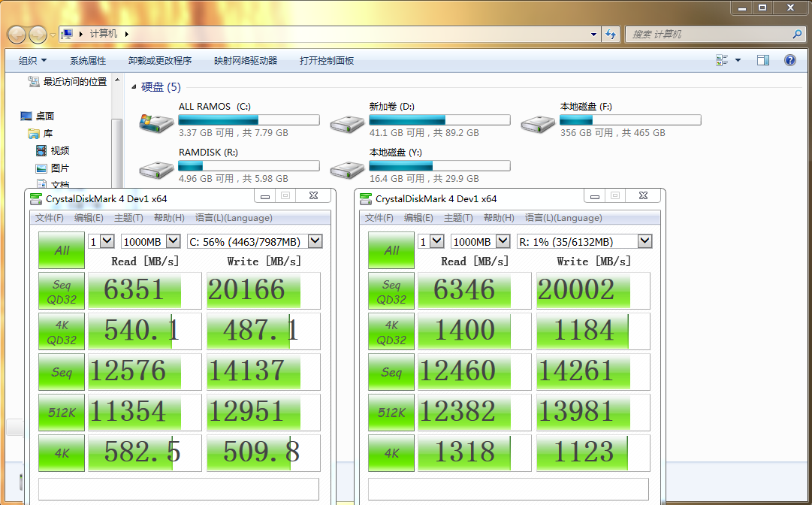Click 卸载或更改程序 in Explorer toolbar
This screenshot has height=505, width=812.
[160, 61]
